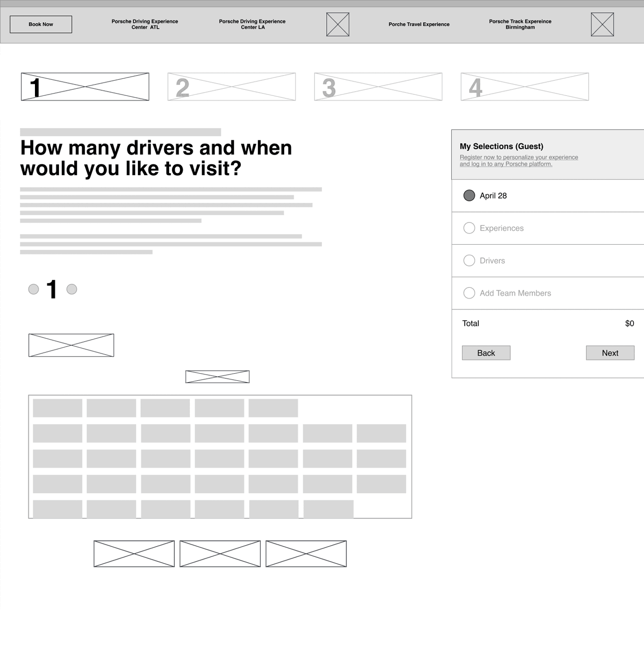Increase the driver count with the right circle
This screenshot has width=644, height=650.
(x=72, y=289)
